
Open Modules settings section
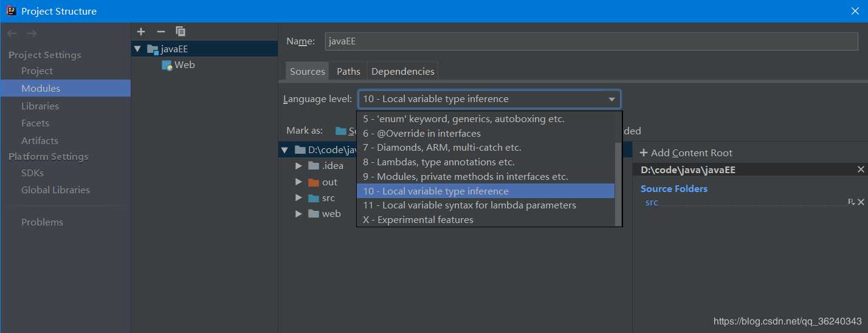65,88
